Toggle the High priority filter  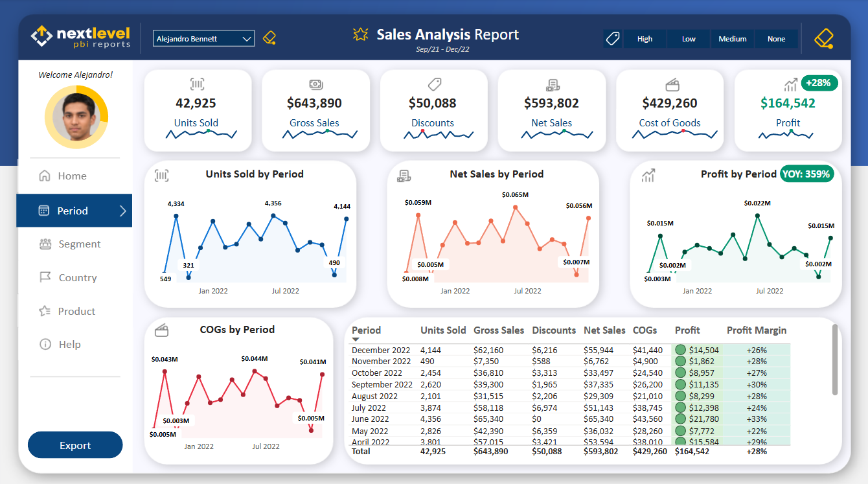click(x=645, y=38)
